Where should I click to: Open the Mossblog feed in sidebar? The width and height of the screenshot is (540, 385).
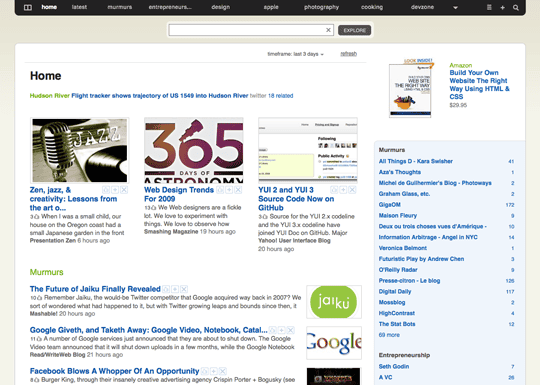coord(392,302)
